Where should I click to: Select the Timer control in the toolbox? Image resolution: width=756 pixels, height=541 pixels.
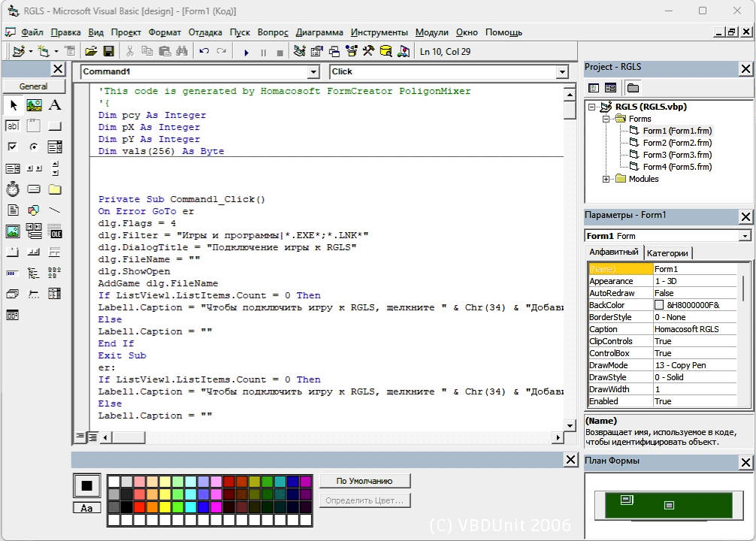coord(13,189)
